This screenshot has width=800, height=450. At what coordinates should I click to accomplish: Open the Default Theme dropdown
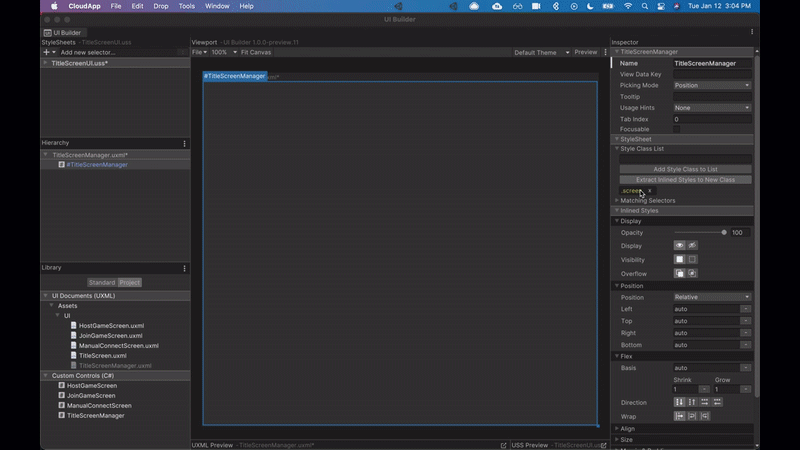541,52
